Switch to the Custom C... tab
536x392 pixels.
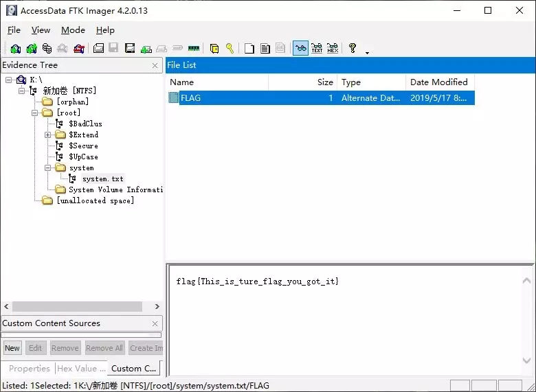coord(134,369)
